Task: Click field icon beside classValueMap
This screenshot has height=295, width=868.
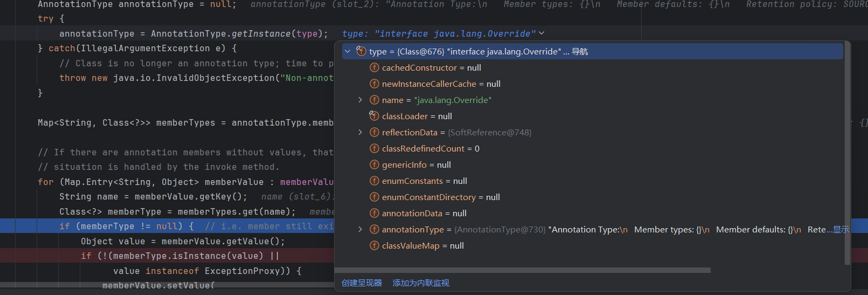Action: (x=374, y=245)
